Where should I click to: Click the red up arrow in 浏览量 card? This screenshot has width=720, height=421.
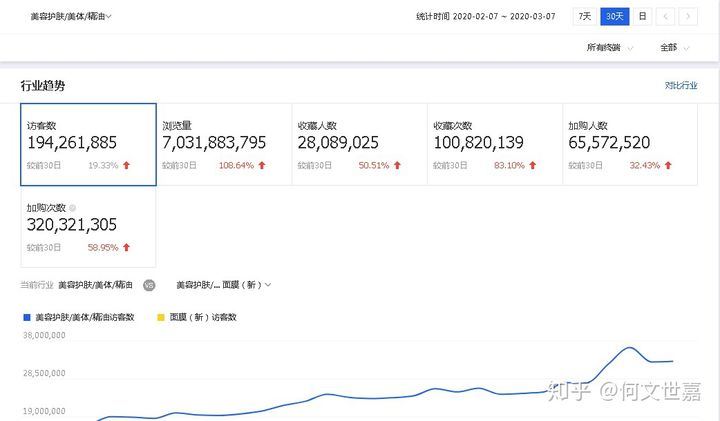tap(263, 165)
